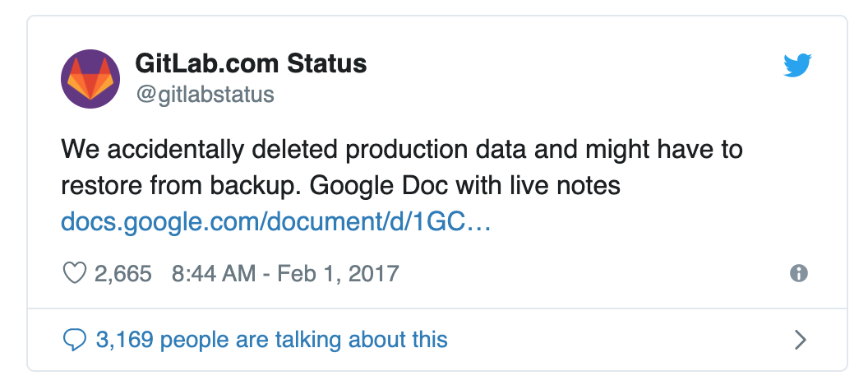View "3,169 people are talking about this"

point(272,340)
